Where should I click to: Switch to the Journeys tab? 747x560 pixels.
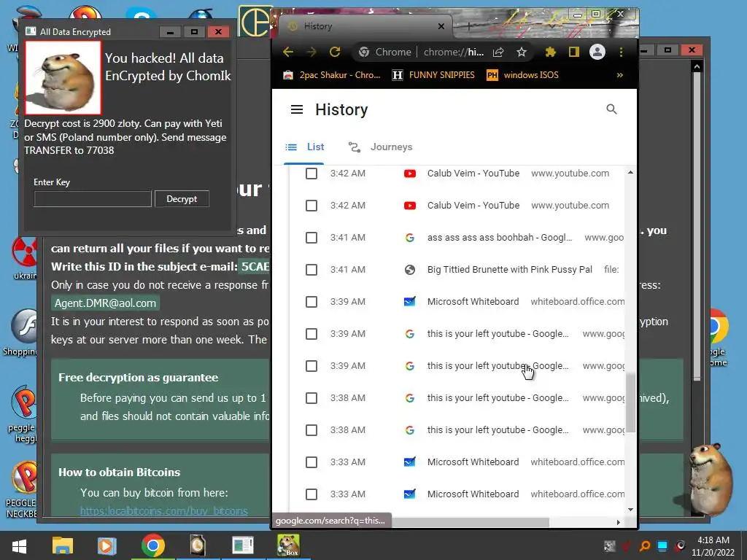coord(380,147)
